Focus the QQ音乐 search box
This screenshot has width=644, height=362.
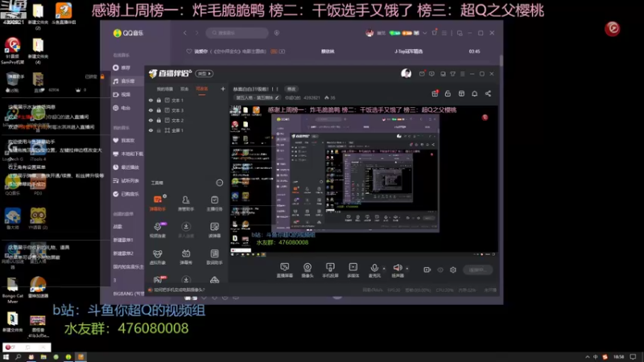click(x=237, y=33)
